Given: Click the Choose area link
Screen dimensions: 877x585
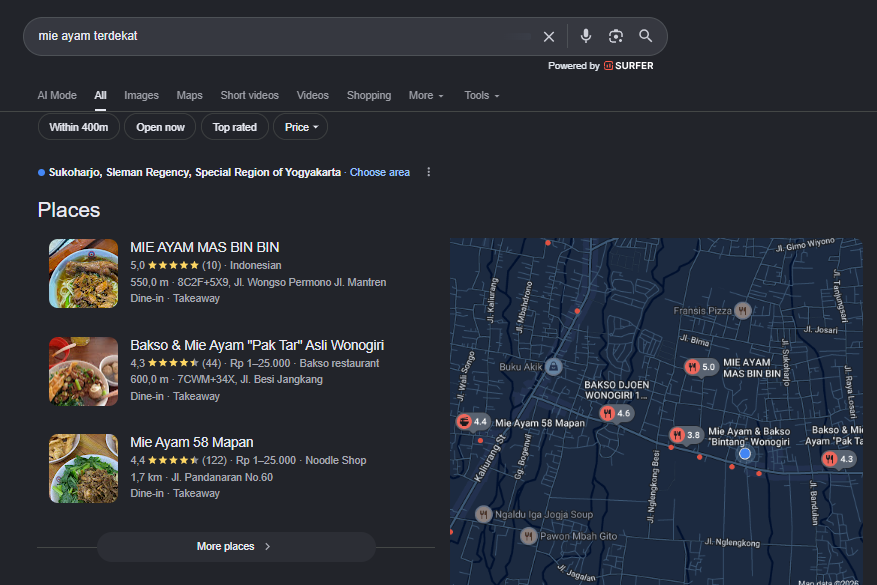Looking at the screenshot, I should 380,172.
